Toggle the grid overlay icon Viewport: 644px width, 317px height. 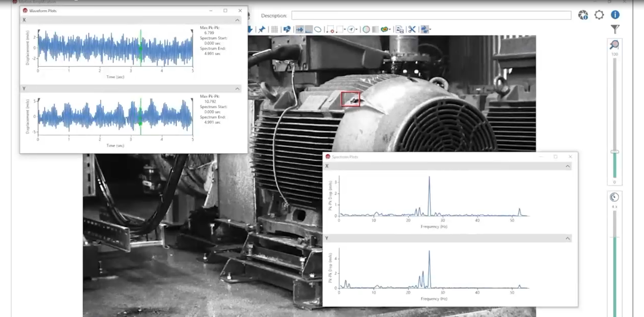[274, 29]
